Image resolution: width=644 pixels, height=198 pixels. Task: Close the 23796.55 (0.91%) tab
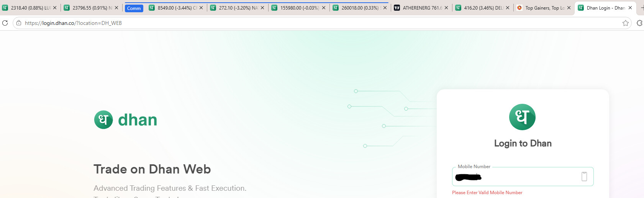coord(116,8)
